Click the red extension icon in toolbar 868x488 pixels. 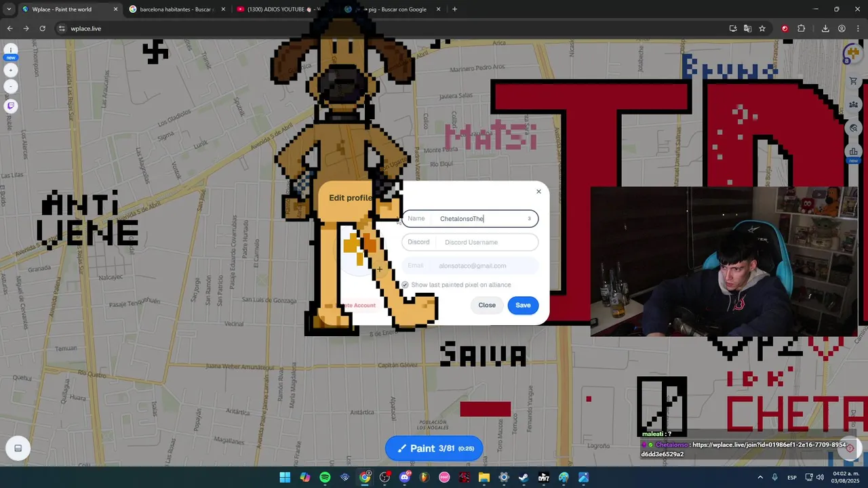click(785, 28)
